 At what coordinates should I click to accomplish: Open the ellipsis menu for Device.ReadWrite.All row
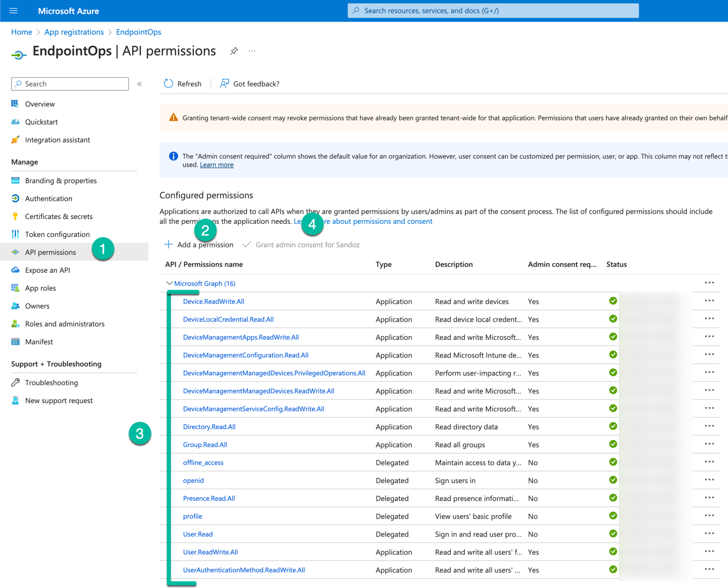pos(709,301)
